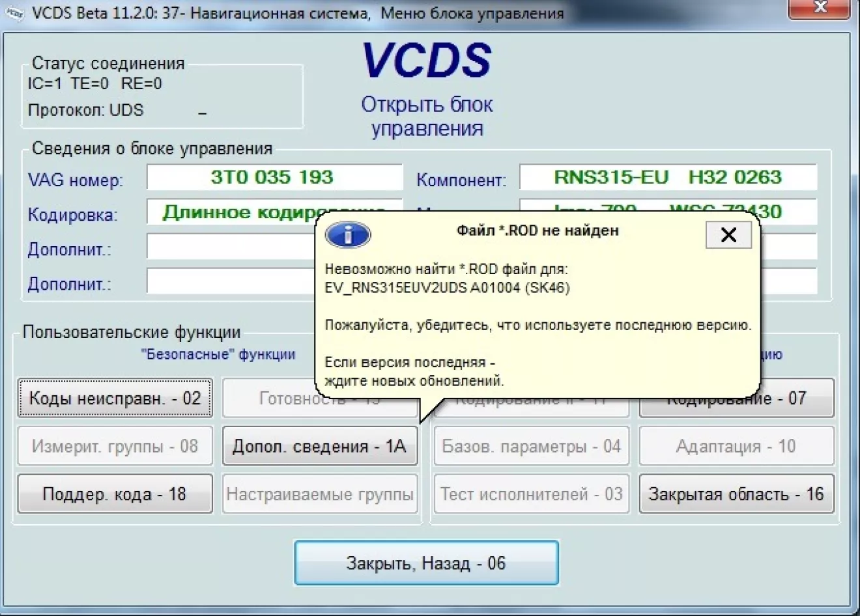Click the Компонент field RNS315-EU

pyautogui.click(x=667, y=178)
